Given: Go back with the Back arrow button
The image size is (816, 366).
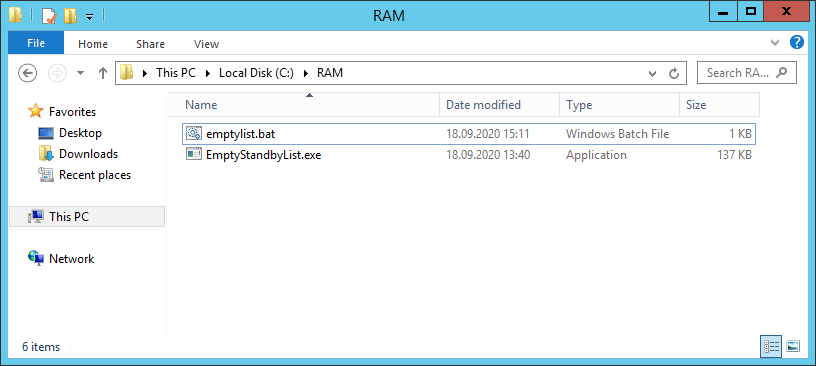Looking at the screenshot, I should 28,73.
